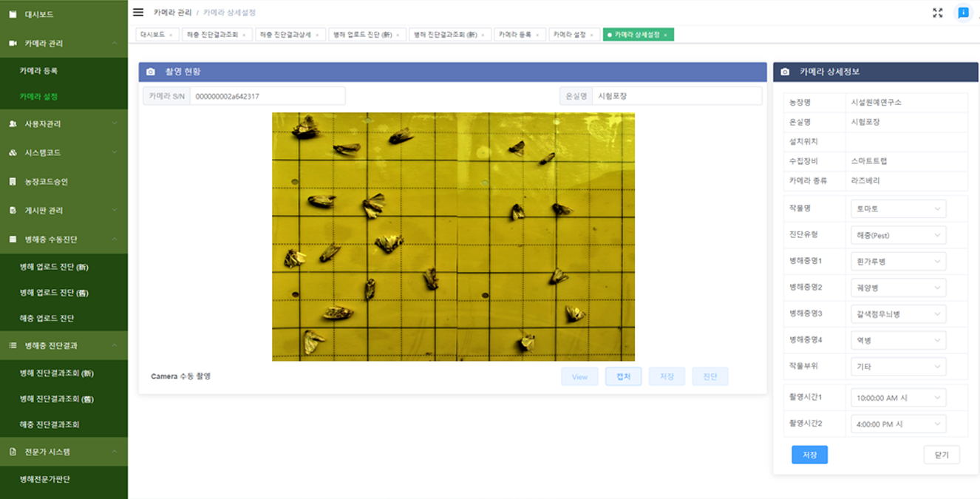Click the 닫기 button
The image size is (980, 499).
click(941, 455)
